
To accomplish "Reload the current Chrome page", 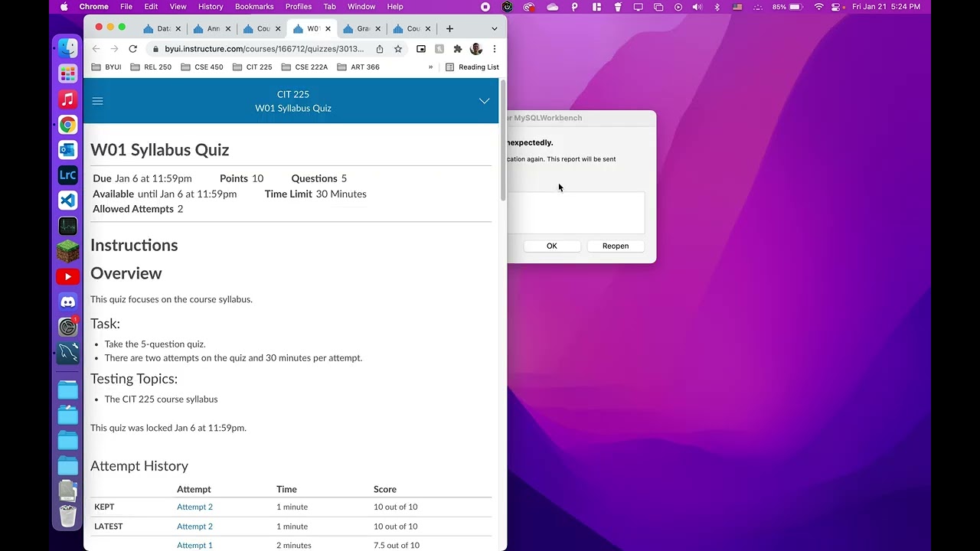I will click(132, 49).
